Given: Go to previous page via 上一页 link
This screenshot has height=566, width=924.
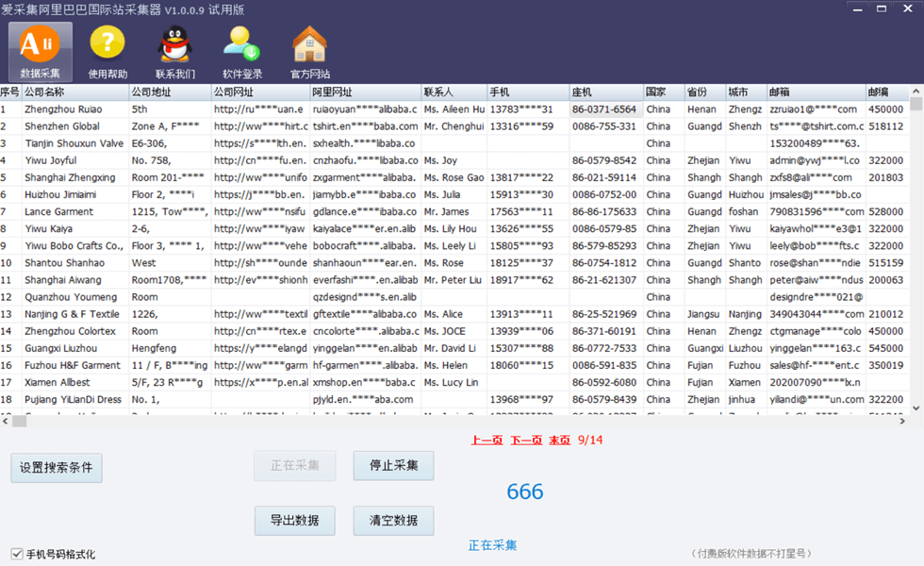Looking at the screenshot, I should coord(487,440).
